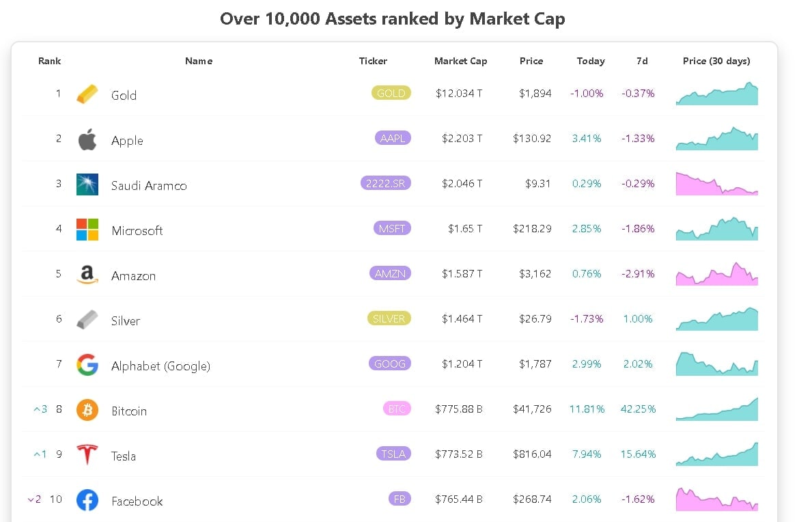Open the Bitcoin name link
The height and width of the screenshot is (522, 812).
pos(129,411)
